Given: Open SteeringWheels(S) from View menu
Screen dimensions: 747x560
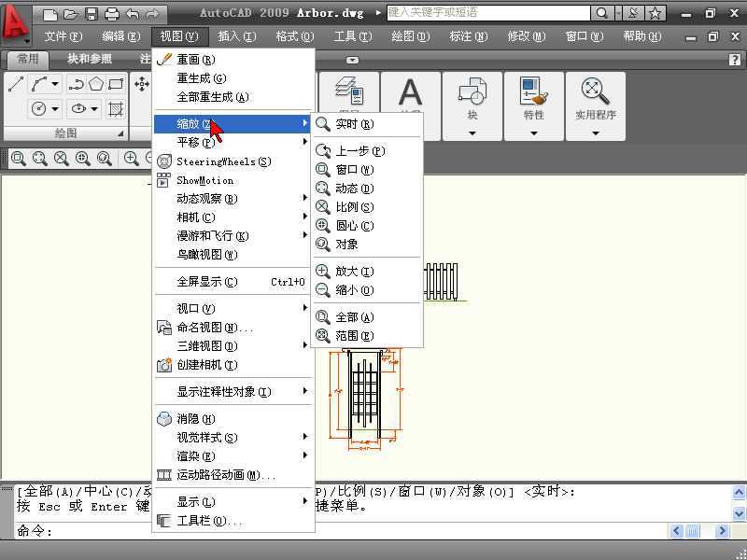Looking at the screenshot, I should pos(233,161).
